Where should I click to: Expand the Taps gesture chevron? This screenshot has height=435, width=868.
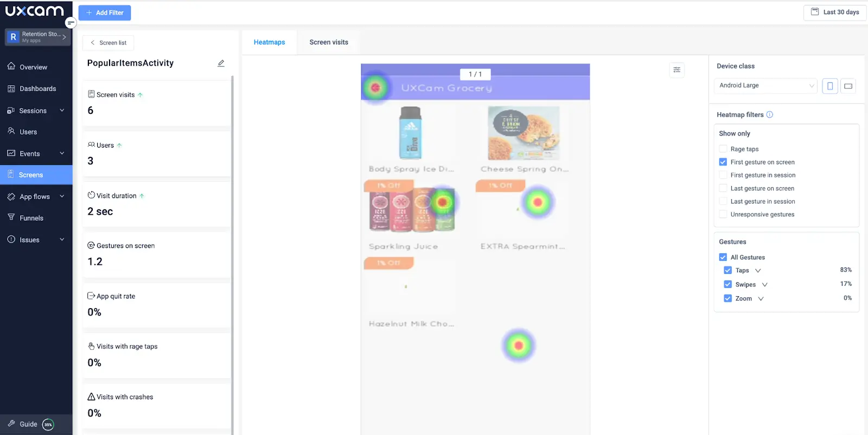click(x=758, y=270)
